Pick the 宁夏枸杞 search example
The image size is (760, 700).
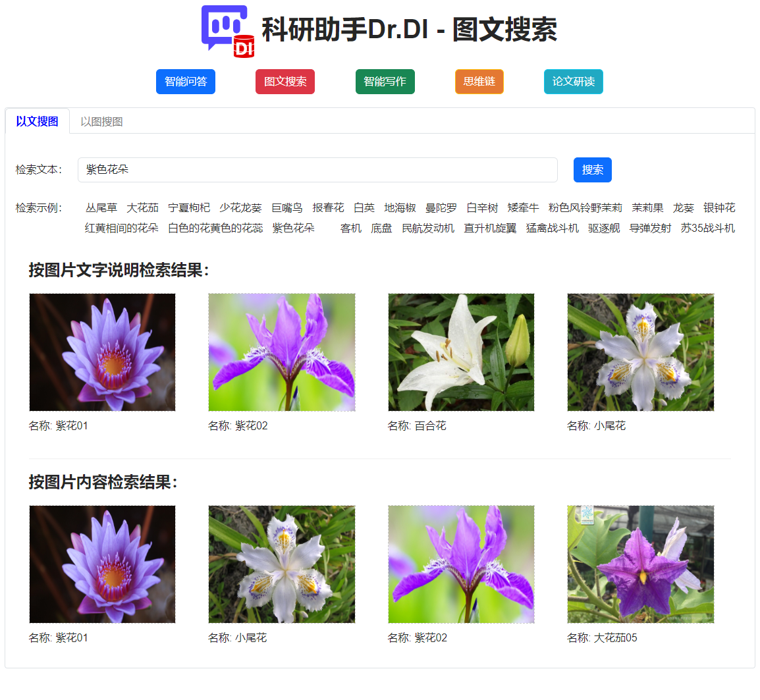click(x=189, y=208)
